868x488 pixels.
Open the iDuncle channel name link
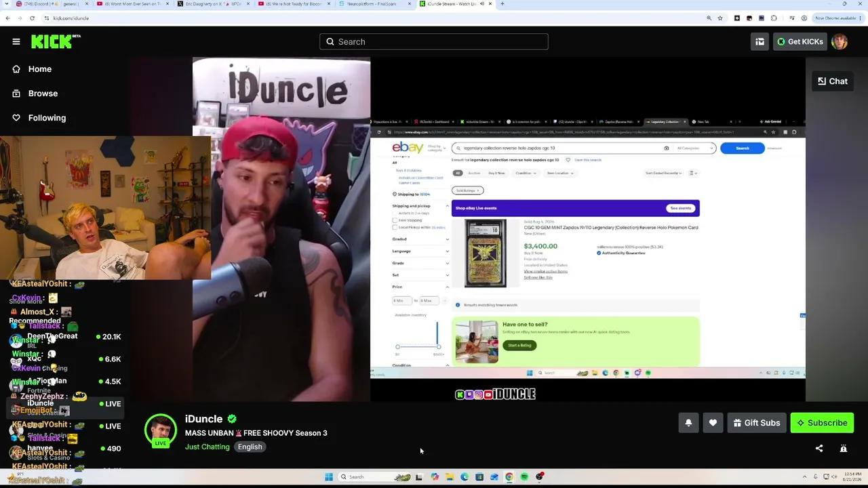click(203, 419)
